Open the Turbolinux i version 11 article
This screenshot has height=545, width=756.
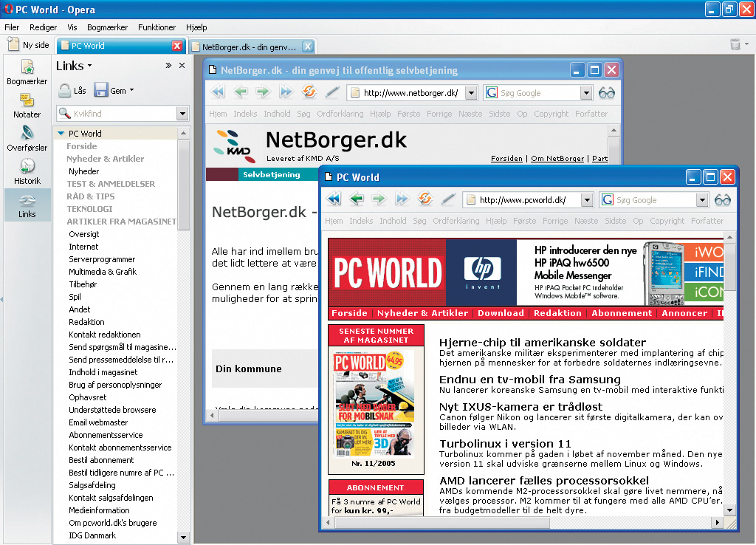505,443
